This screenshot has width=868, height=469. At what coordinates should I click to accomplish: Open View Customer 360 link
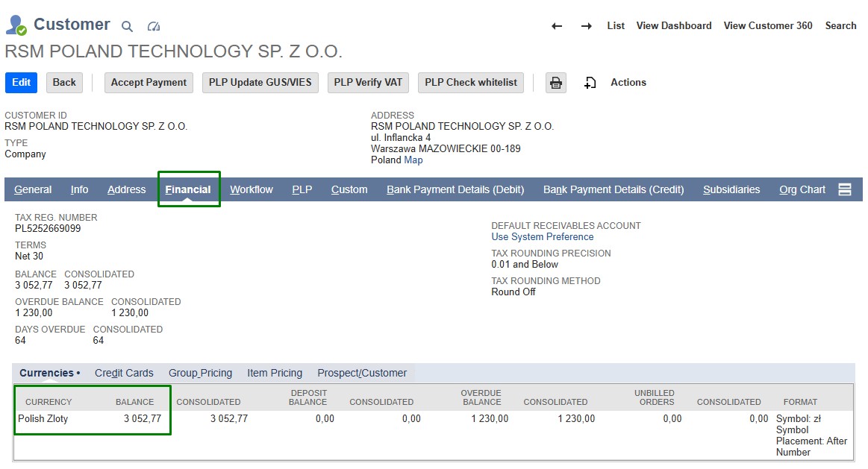click(768, 26)
